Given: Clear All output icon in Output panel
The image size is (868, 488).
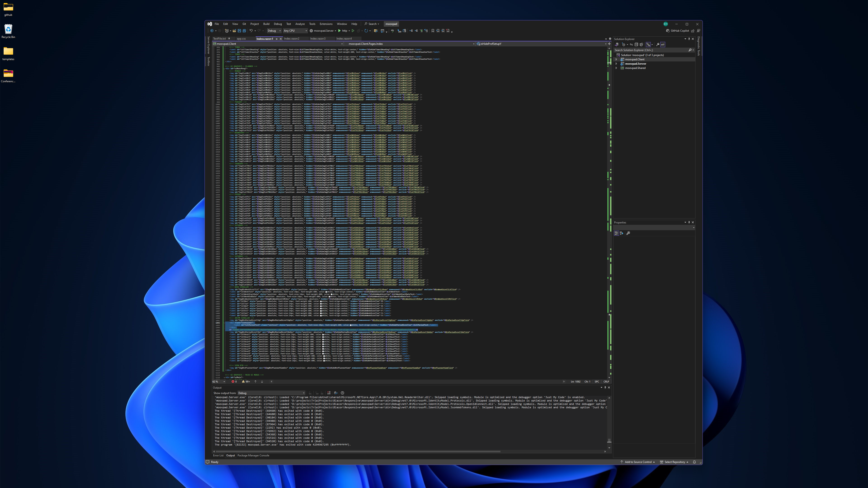Looking at the screenshot, I should pyautogui.click(x=329, y=393).
